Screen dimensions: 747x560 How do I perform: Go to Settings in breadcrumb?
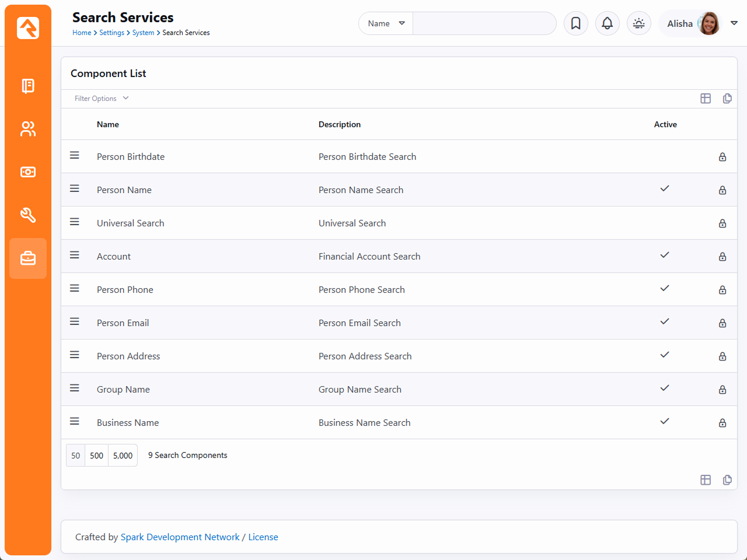point(111,33)
